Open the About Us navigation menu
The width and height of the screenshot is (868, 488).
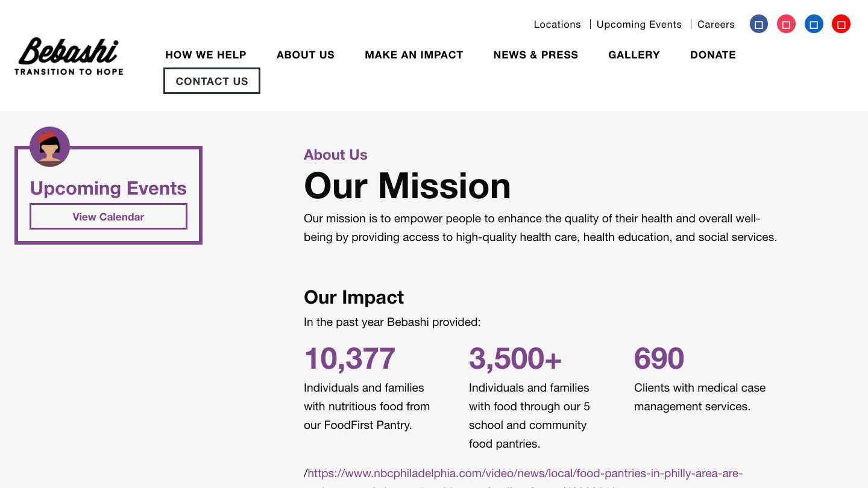pos(306,55)
